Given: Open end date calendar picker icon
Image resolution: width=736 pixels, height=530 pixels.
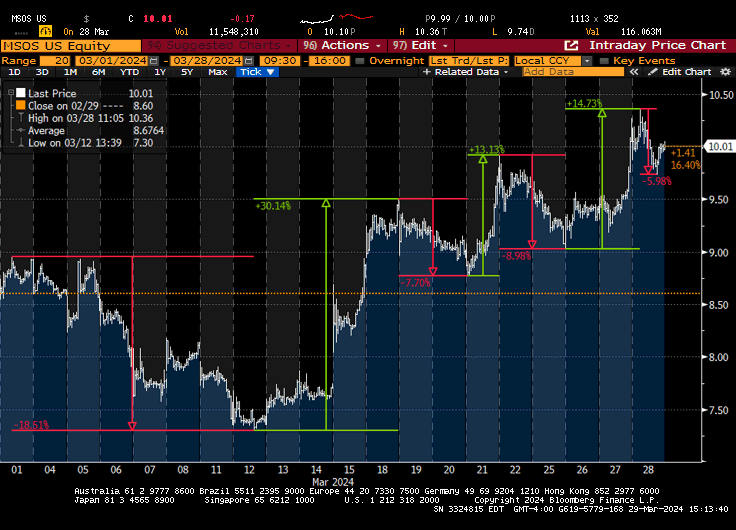Looking at the screenshot, I should 249,61.
